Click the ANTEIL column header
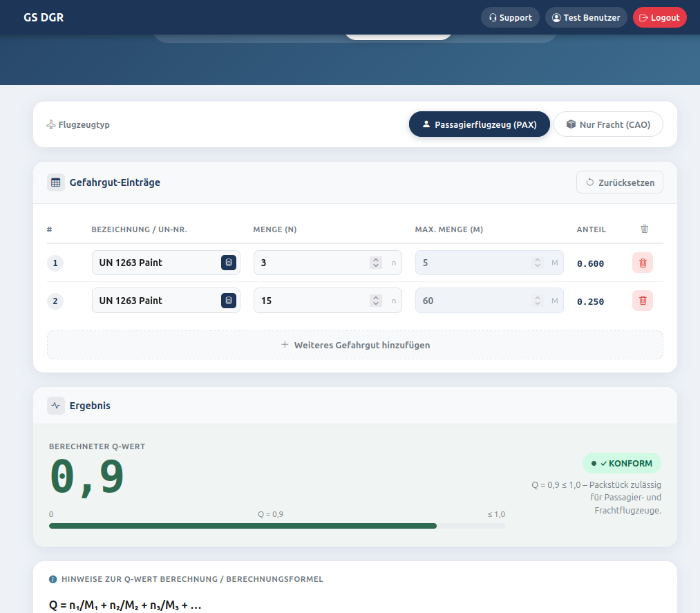The width and height of the screenshot is (700, 613). click(x=591, y=229)
